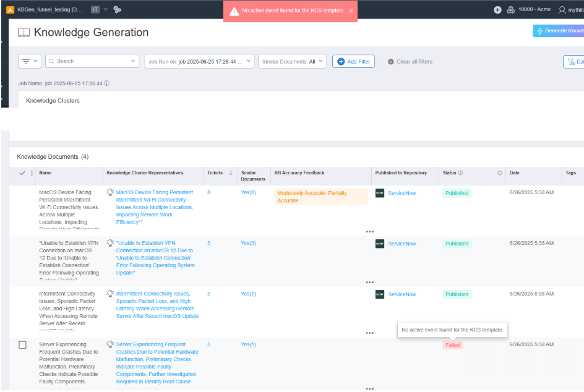584x392 pixels.
Task: Click the lightbulb icon on VPN Connection row
Action: point(110,243)
